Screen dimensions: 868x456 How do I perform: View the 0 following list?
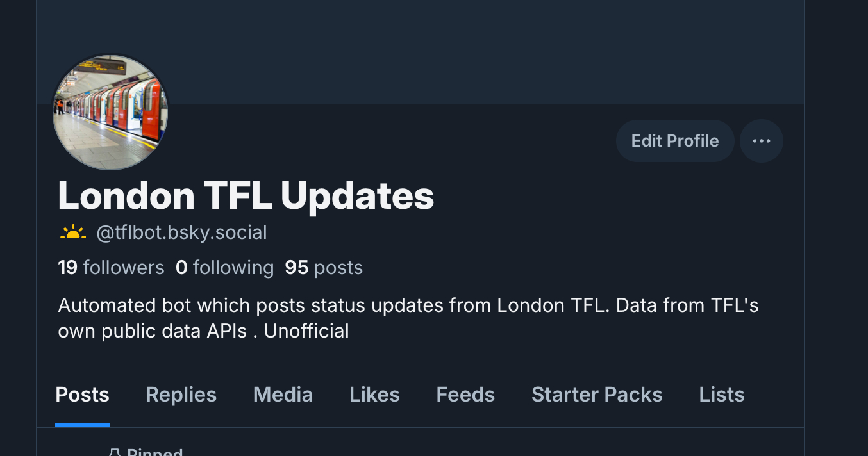pyautogui.click(x=224, y=267)
